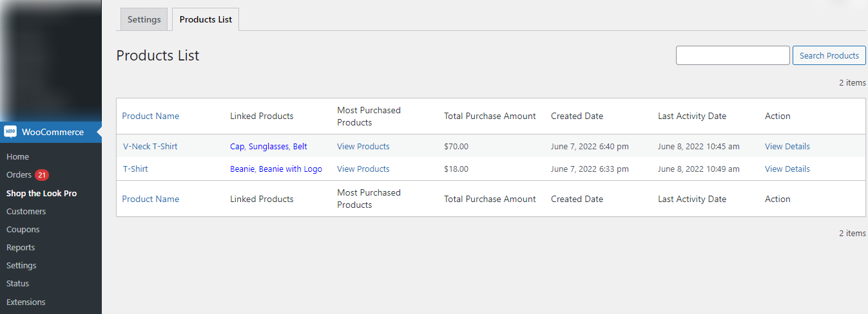Click the $18.00 total purchase amount
The height and width of the screenshot is (314, 868).
(x=456, y=169)
